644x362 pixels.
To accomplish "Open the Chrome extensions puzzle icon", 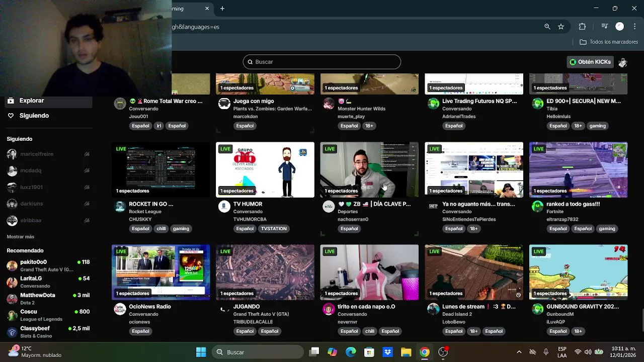I will (x=582, y=27).
